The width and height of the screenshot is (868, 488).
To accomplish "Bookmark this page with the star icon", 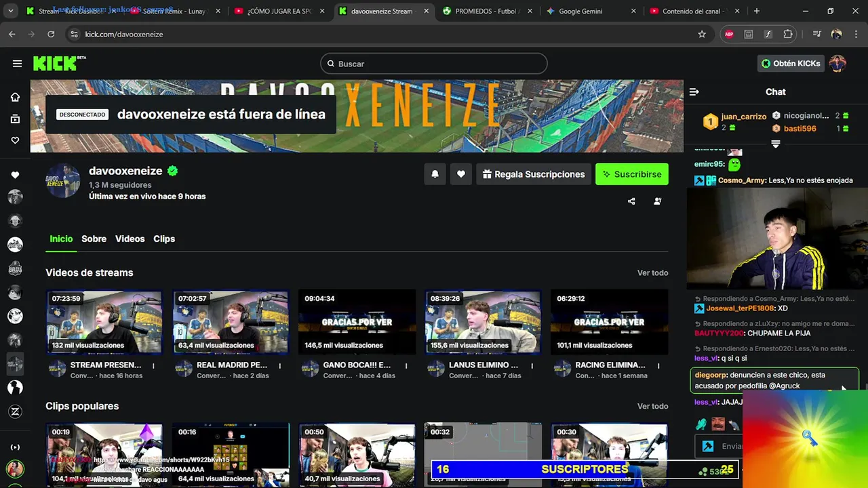I will pyautogui.click(x=702, y=34).
